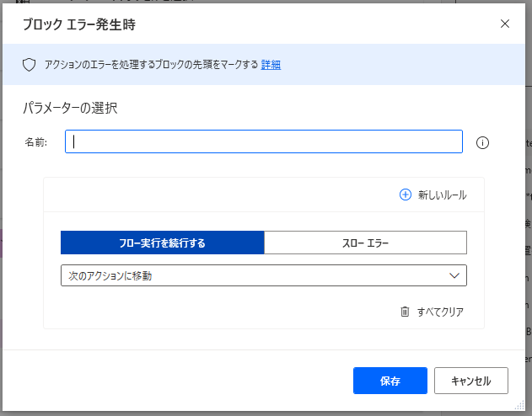Focus the 名前 text input field
Viewport: 532px width, 416px height.
point(264,142)
